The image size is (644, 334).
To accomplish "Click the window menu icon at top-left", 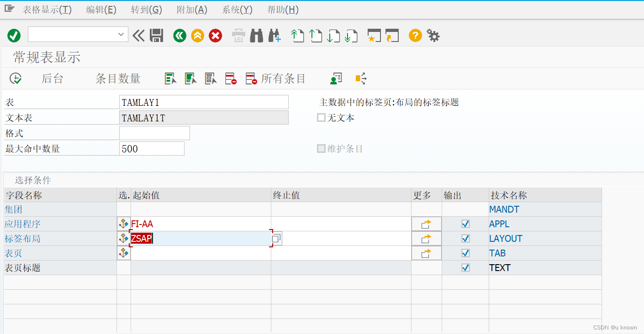I will [10, 9].
